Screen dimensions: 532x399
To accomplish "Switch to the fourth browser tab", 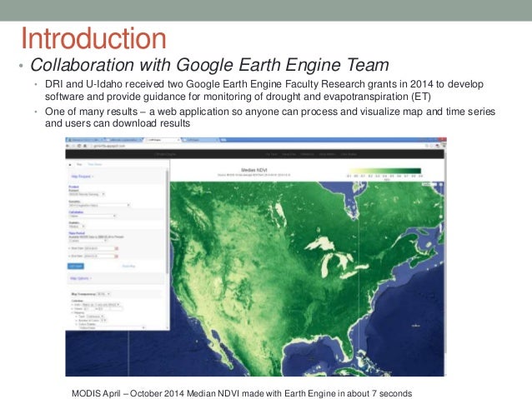I will tap(200, 140).
